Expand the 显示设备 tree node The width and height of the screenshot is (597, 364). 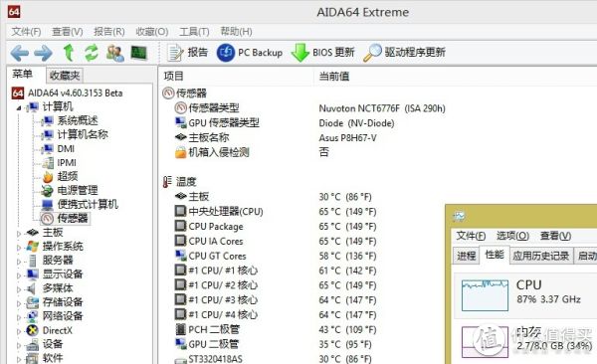pyautogui.click(x=19, y=275)
